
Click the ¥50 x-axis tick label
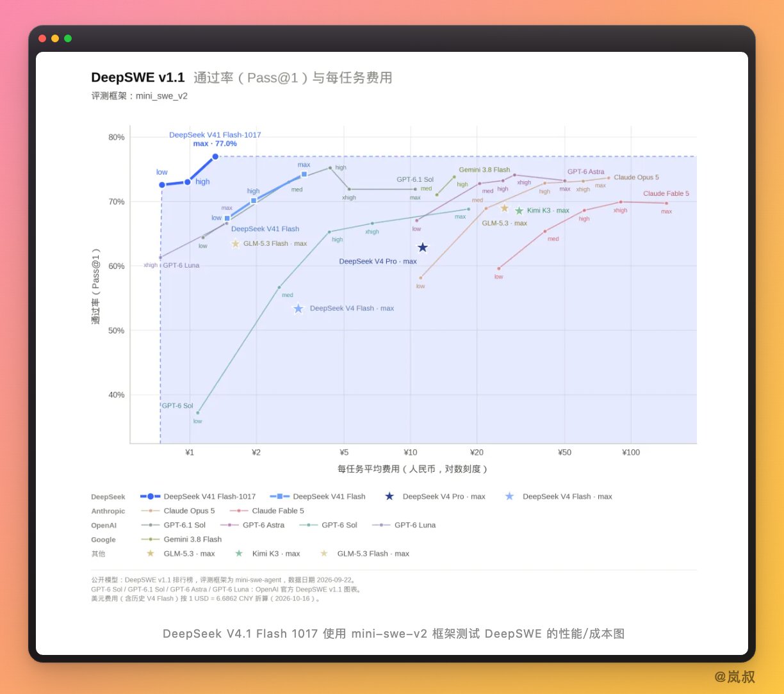tap(565, 453)
